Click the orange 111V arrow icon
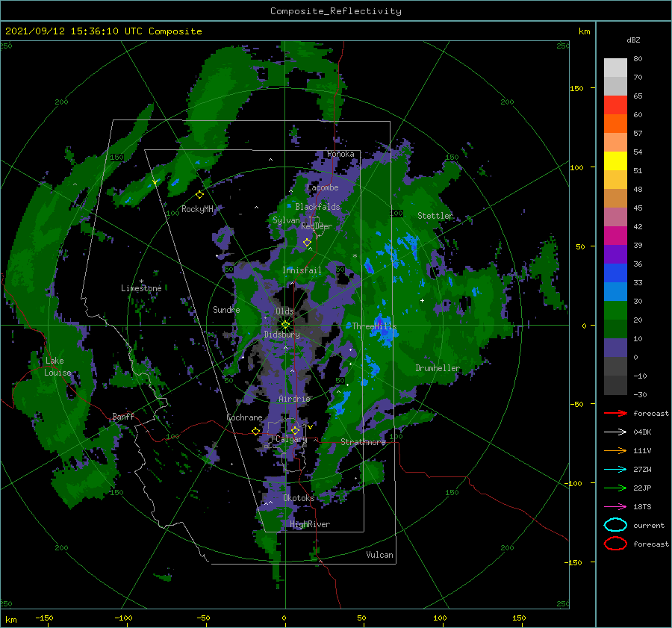The width and height of the screenshot is (672, 628). 615,450
